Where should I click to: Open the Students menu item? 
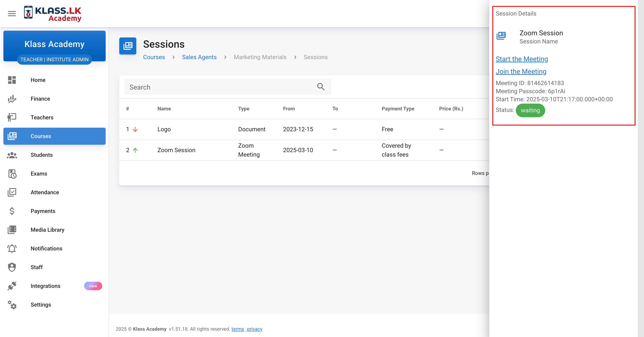[42, 155]
